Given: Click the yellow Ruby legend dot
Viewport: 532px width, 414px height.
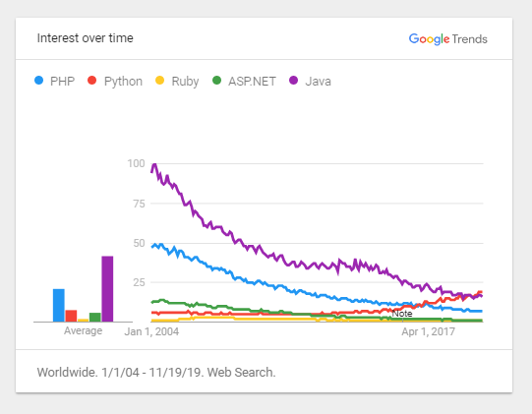Looking at the screenshot, I should pos(159,81).
